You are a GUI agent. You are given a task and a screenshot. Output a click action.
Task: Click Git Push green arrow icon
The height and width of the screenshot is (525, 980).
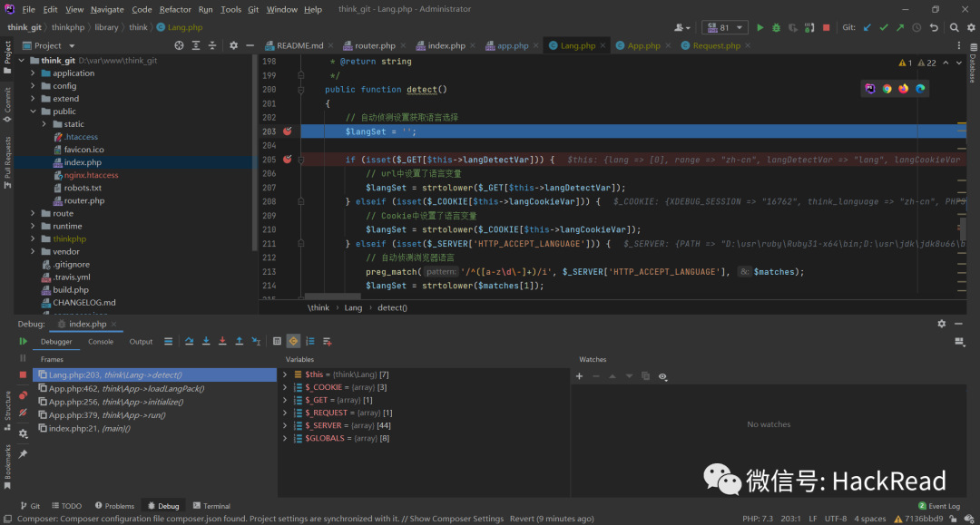(x=900, y=27)
